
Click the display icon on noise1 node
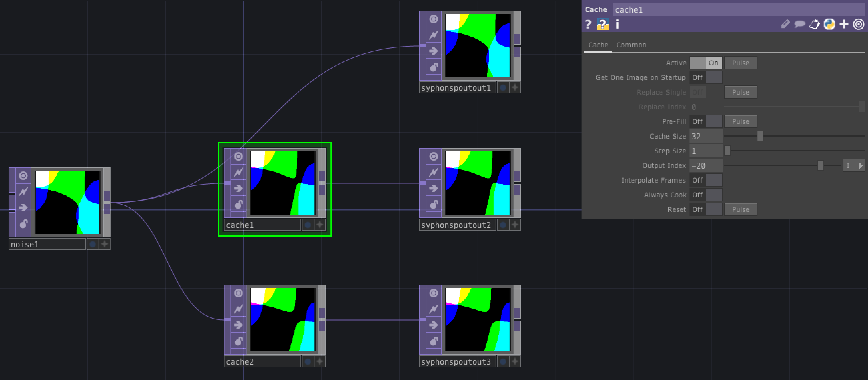[23, 176]
